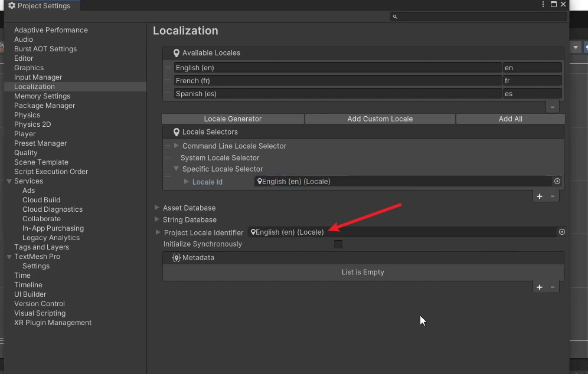Remove selected locale with minus button
This screenshot has width=588, height=374.
point(553,107)
